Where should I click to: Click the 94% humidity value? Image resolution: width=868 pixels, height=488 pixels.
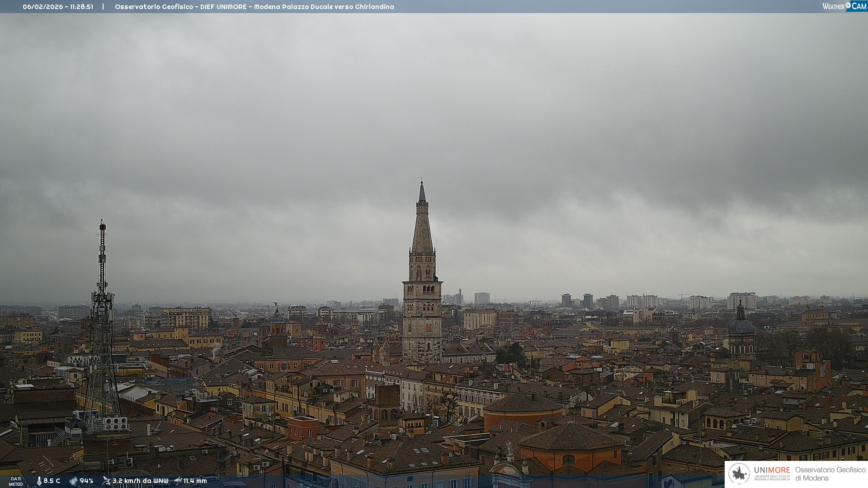[86, 481]
